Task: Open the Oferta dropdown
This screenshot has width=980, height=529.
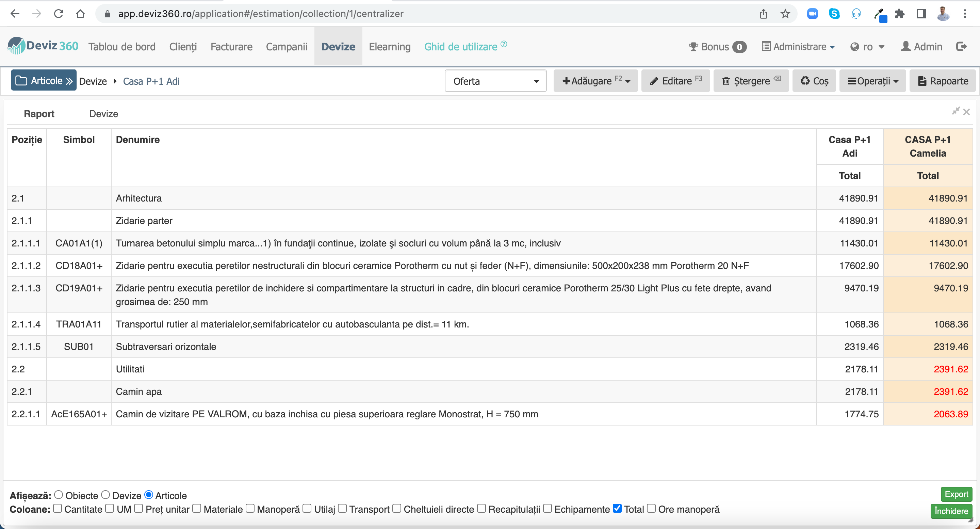Action: tap(495, 81)
